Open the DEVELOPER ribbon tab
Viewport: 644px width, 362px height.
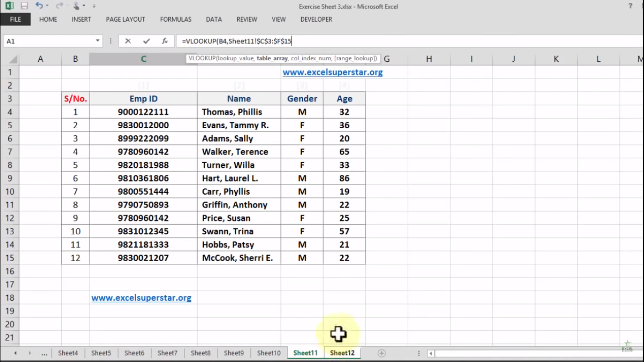[x=316, y=19]
